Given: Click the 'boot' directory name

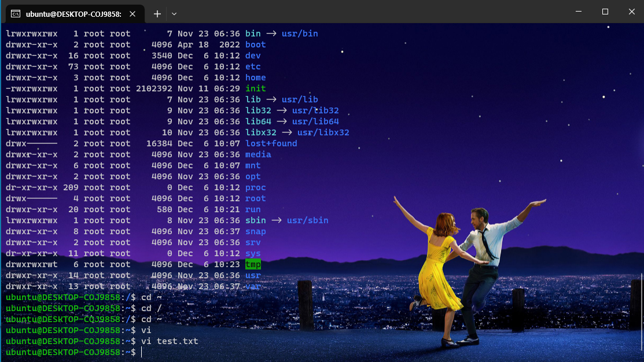Looking at the screenshot, I should point(256,45).
